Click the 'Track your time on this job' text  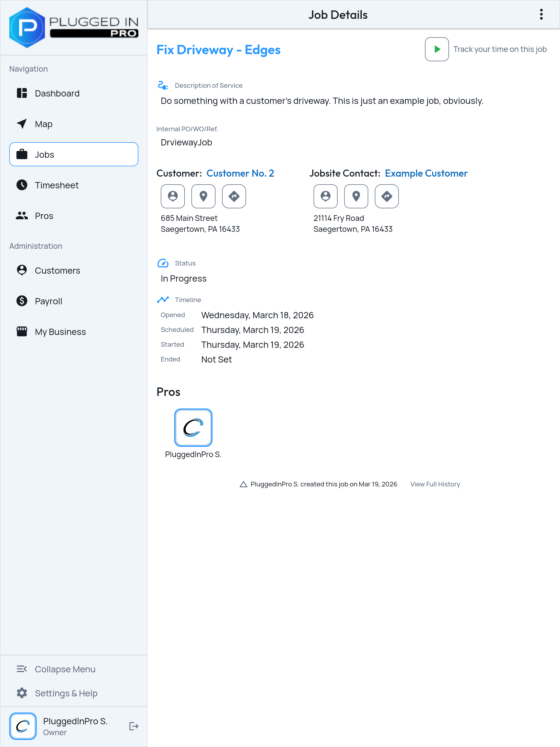[500, 49]
